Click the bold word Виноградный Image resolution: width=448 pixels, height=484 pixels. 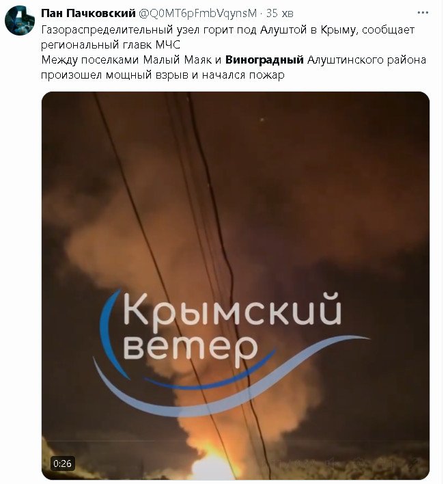coord(264,59)
